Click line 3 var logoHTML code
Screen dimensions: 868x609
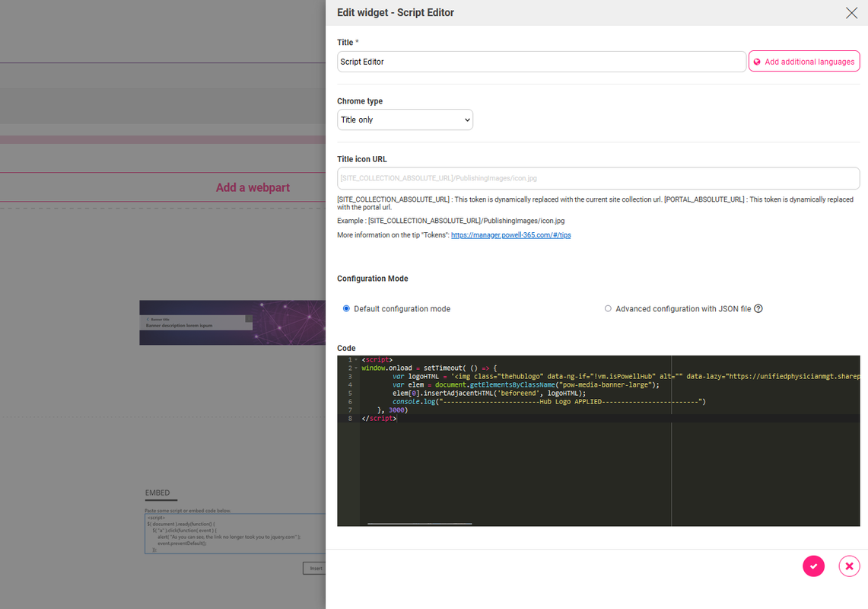coord(626,376)
